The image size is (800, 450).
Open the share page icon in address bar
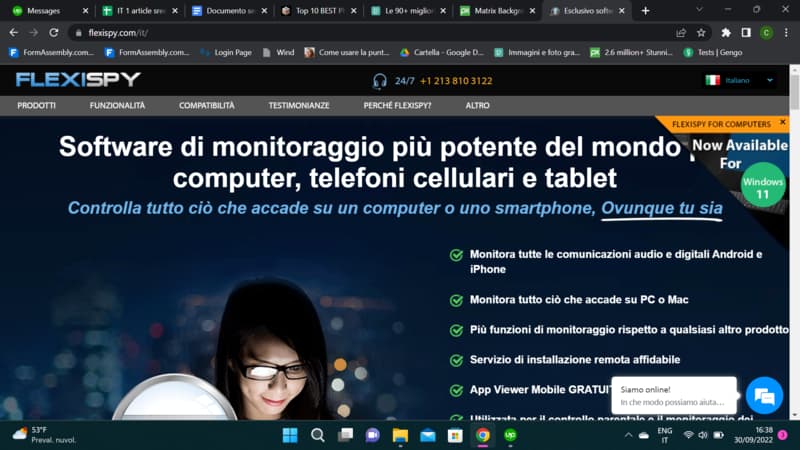[x=681, y=33]
